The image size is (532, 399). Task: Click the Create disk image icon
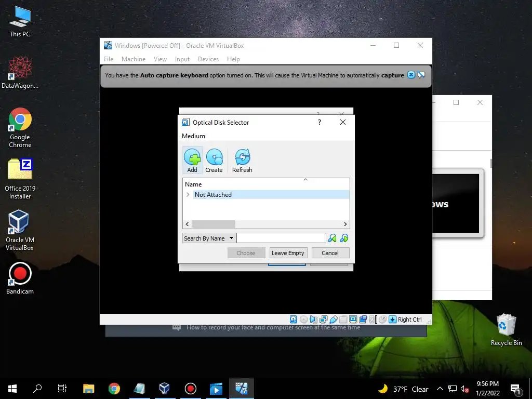click(214, 161)
